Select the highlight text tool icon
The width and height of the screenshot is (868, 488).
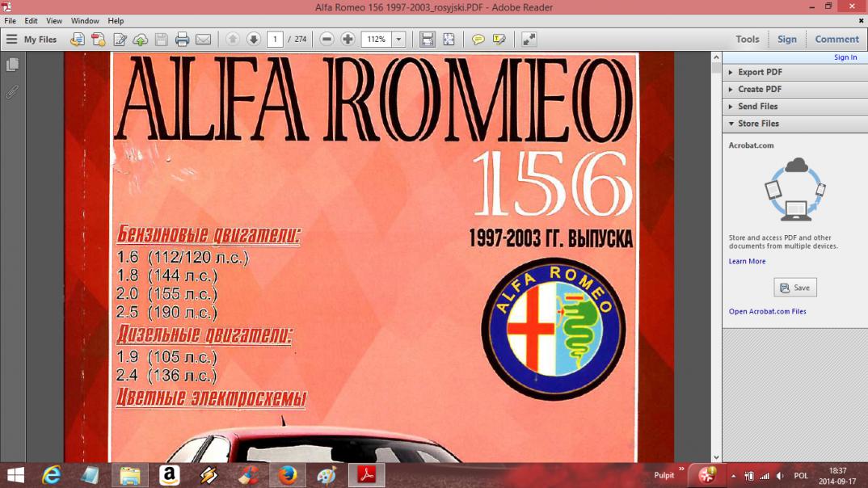(x=499, y=40)
